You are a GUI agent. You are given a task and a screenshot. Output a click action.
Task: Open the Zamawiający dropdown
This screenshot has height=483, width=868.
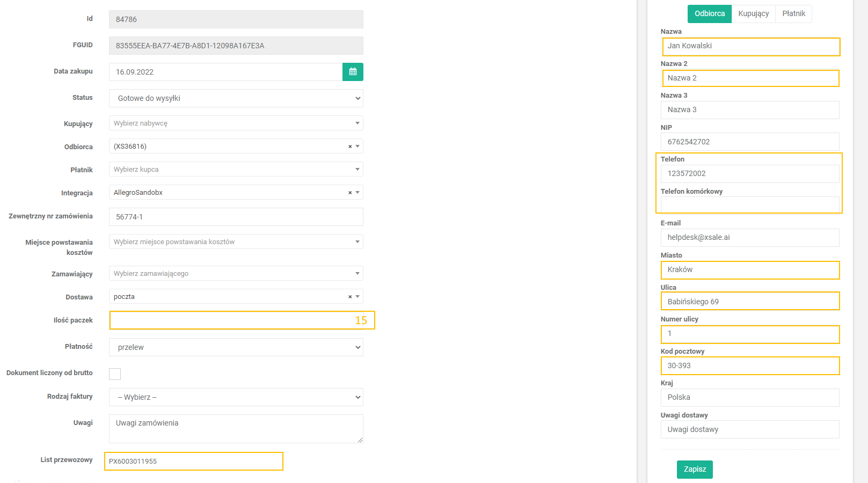click(236, 274)
